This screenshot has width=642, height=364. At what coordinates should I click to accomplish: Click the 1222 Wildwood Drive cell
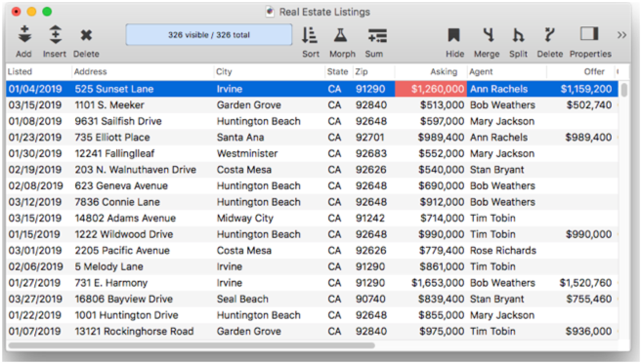coord(124,234)
